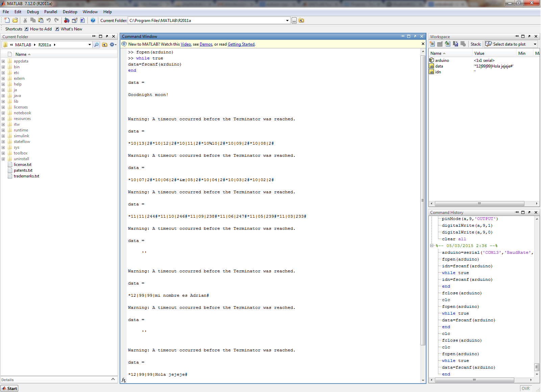Click Command Window vertical scrollbar thumb
The height and width of the screenshot is (392, 541).
tap(423, 200)
